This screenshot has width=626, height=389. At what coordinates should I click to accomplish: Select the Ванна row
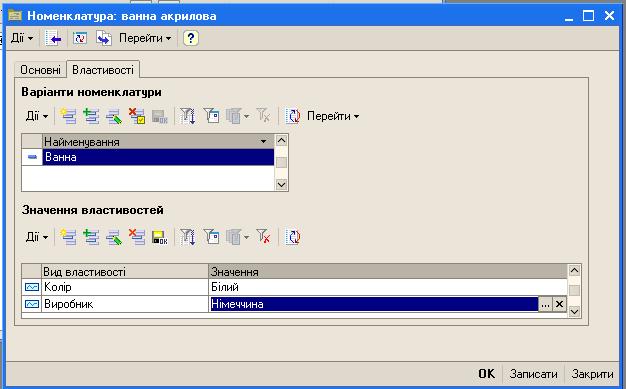pyautogui.click(x=158, y=157)
